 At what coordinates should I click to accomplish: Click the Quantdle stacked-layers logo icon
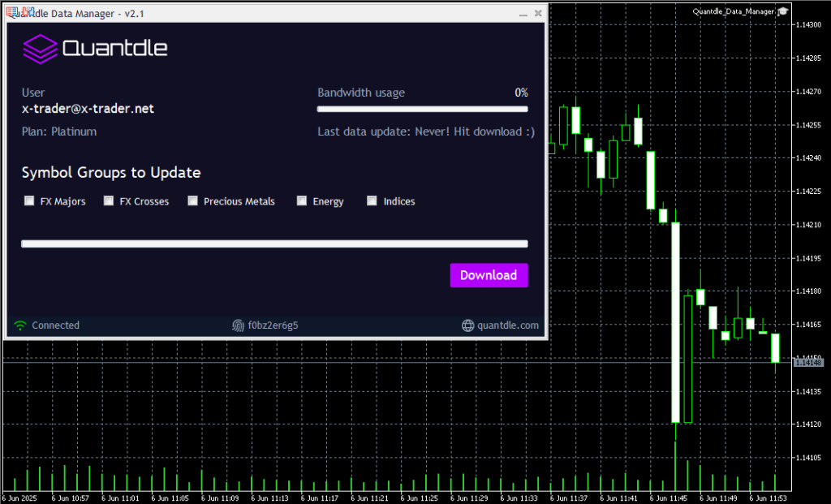point(41,49)
